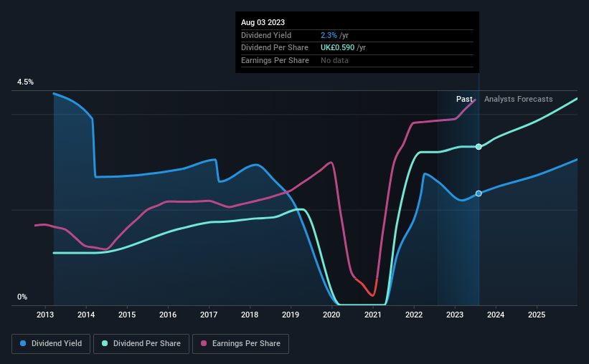Click the Past region label
Viewport: 589px width, 364px height.
pyautogui.click(x=464, y=99)
